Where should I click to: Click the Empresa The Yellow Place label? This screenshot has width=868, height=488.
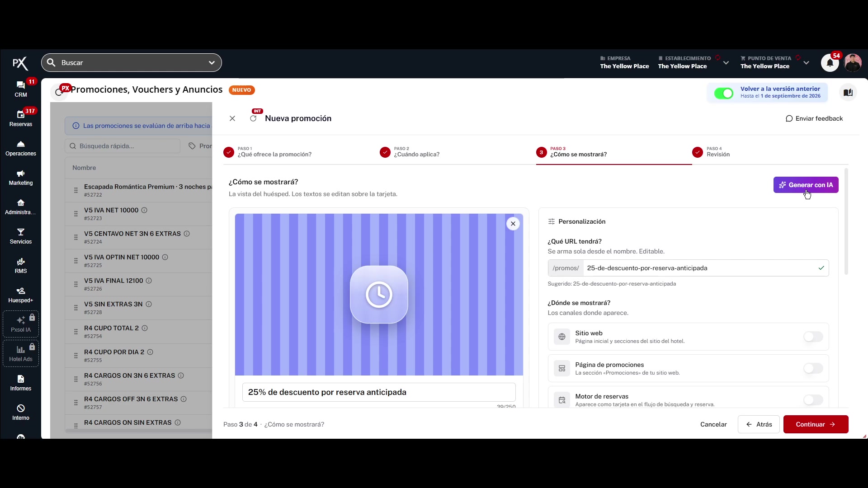click(x=624, y=63)
